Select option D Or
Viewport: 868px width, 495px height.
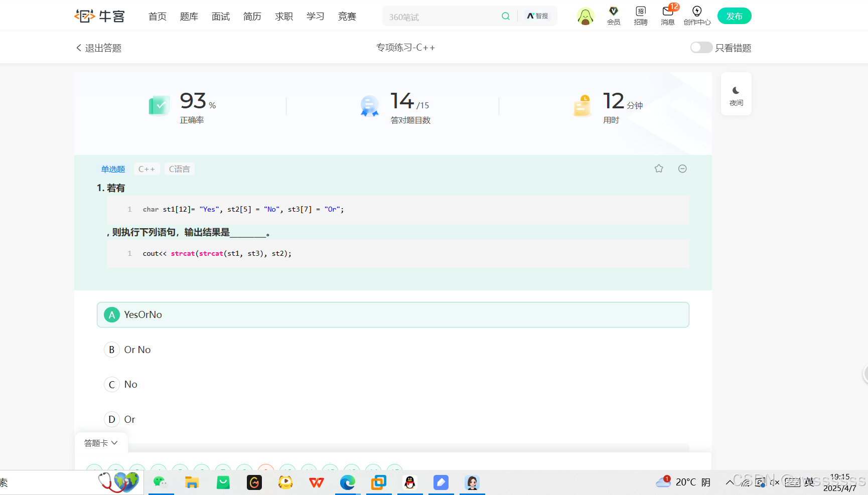pos(393,419)
